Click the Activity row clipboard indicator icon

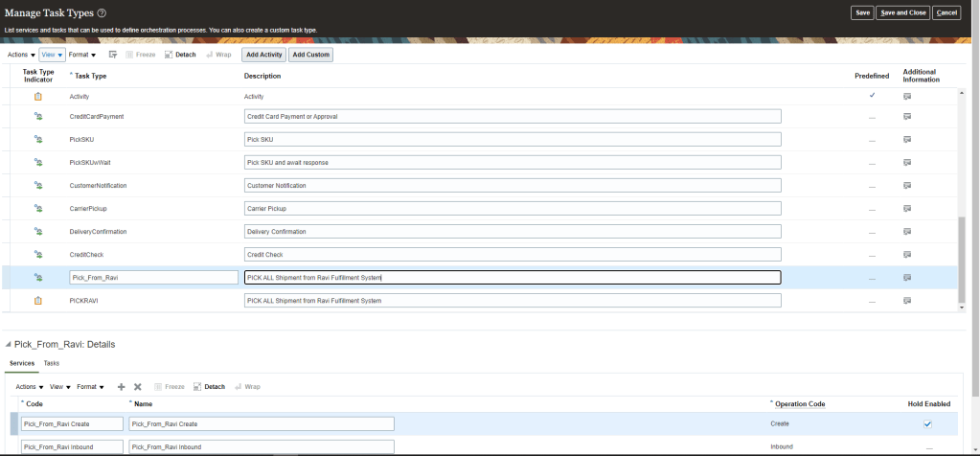coord(38,96)
